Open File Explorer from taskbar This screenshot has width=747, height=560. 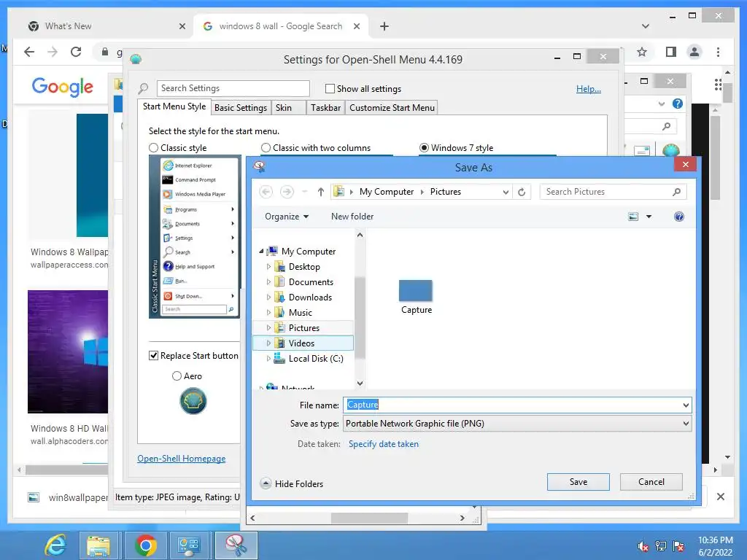pos(98,545)
